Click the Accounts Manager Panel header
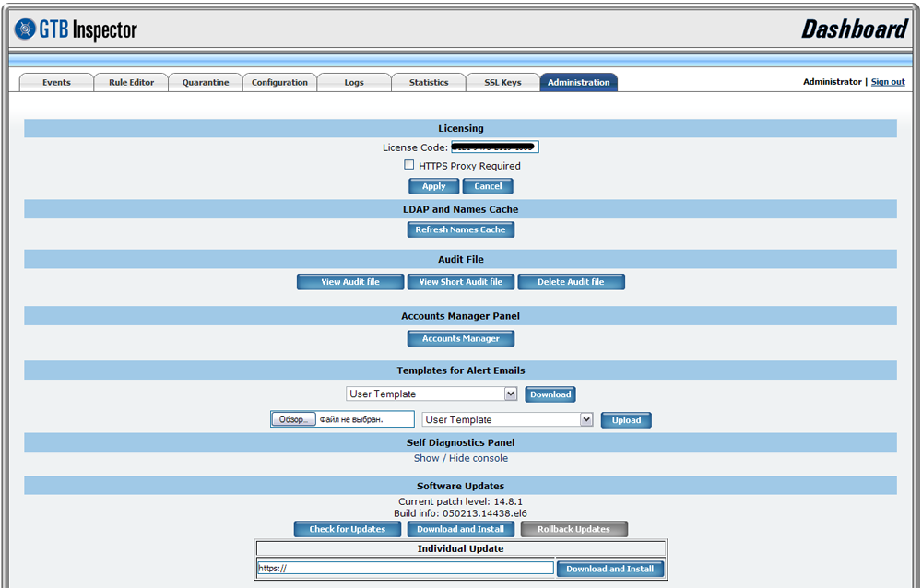 [x=460, y=316]
